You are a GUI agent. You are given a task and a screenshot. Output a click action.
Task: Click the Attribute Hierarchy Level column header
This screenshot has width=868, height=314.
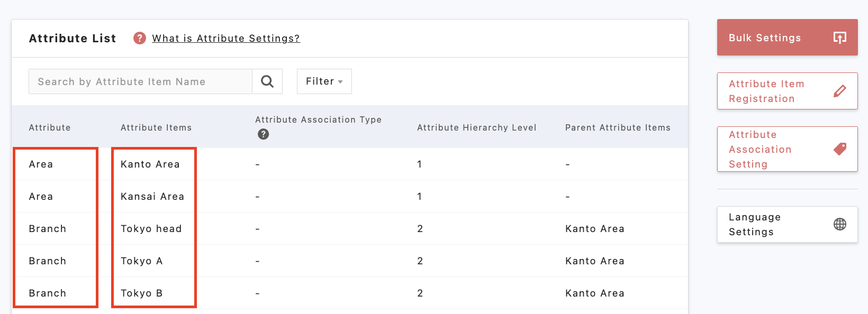click(x=476, y=127)
